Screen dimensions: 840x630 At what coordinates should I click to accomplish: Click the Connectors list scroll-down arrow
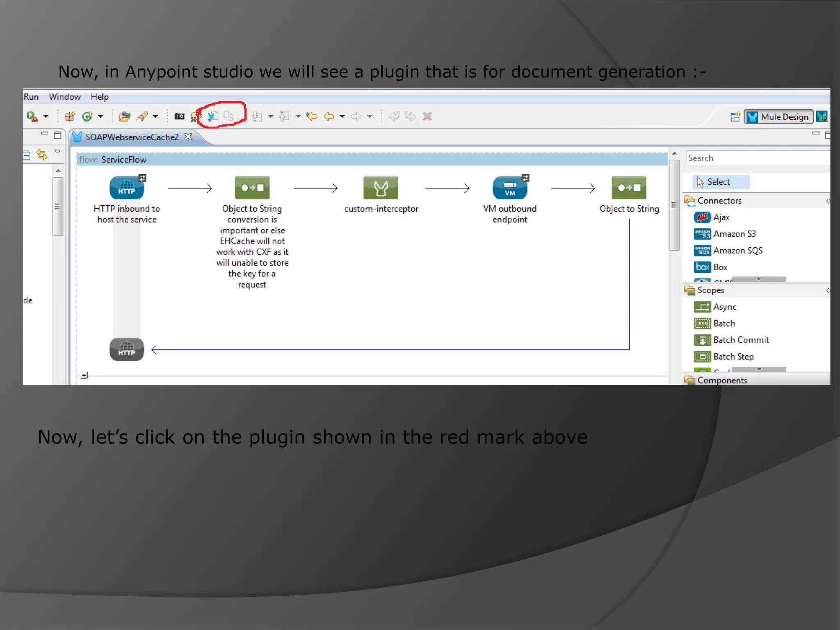coord(759,279)
